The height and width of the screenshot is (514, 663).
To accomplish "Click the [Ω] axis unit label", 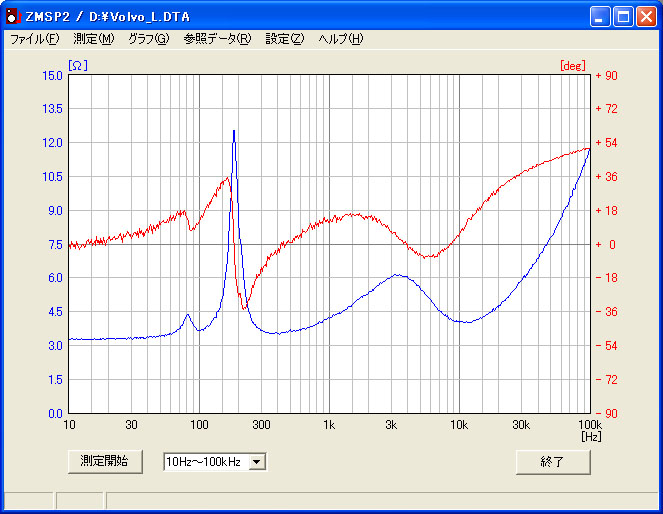I will (x=78, y=66).
